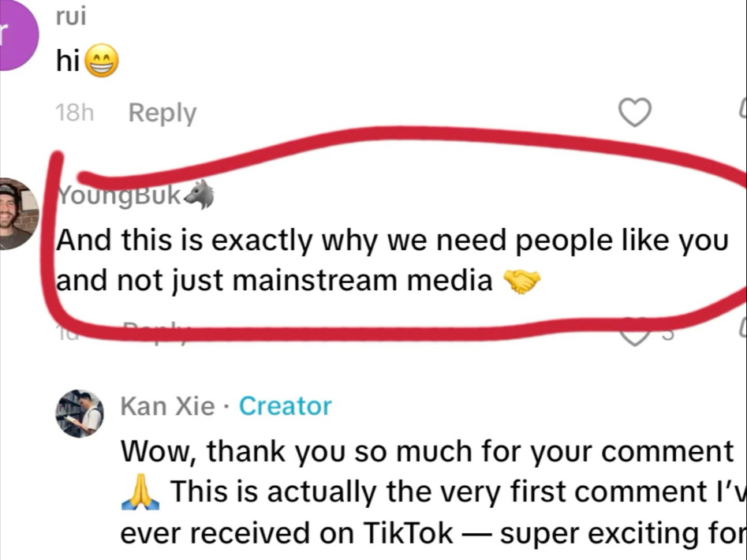Click the like count on YoungBuk's comment

pyautogui.click(x=666, y=334)
